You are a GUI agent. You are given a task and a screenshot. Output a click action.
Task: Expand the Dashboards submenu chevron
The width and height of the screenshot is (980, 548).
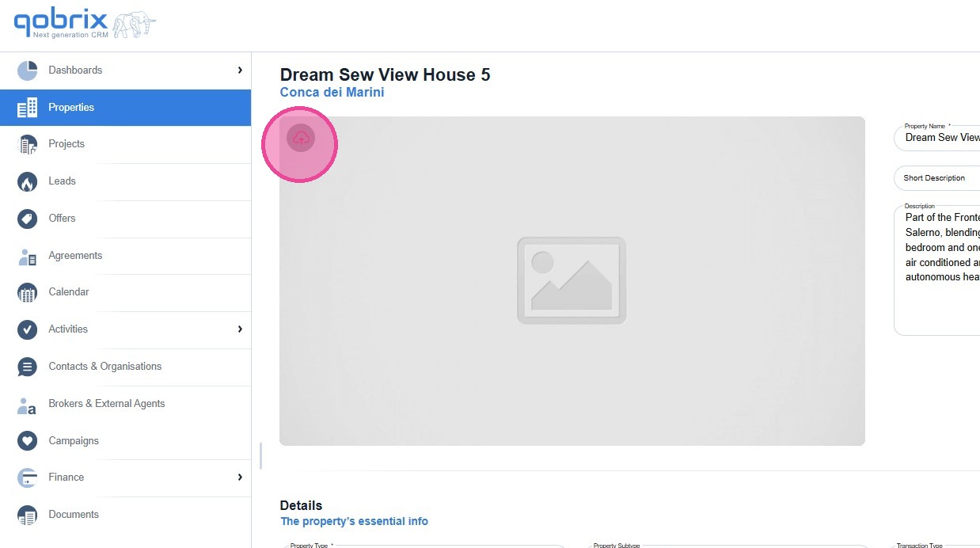240,70
